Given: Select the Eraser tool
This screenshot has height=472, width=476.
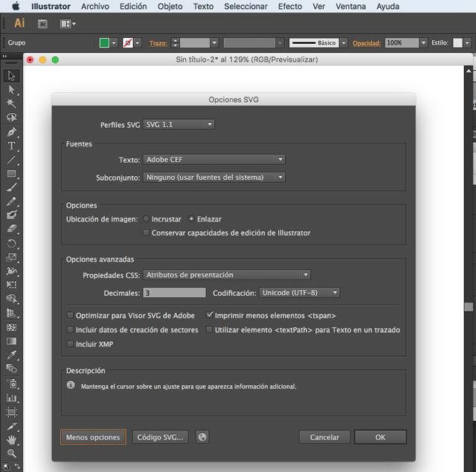Looking at the screenshot, I should click(12, 228).
